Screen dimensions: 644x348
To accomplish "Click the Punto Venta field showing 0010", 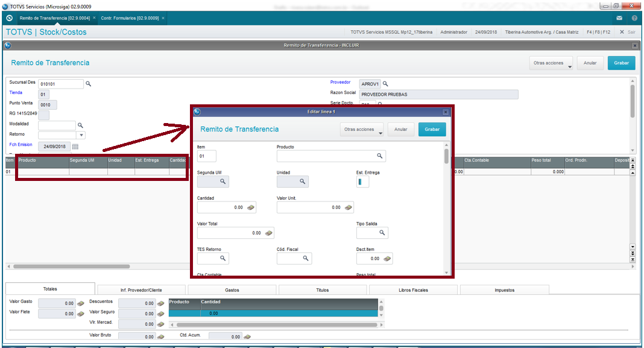I will coord(48,105).
